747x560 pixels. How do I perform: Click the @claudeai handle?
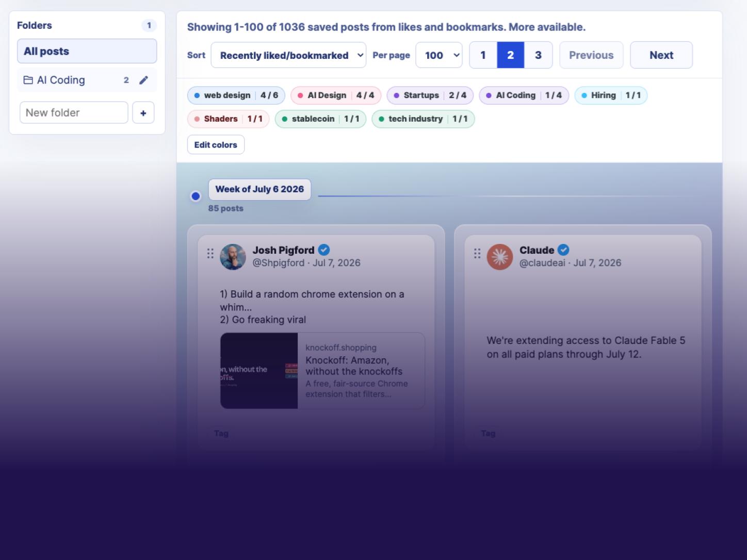(x=542, y=263)
